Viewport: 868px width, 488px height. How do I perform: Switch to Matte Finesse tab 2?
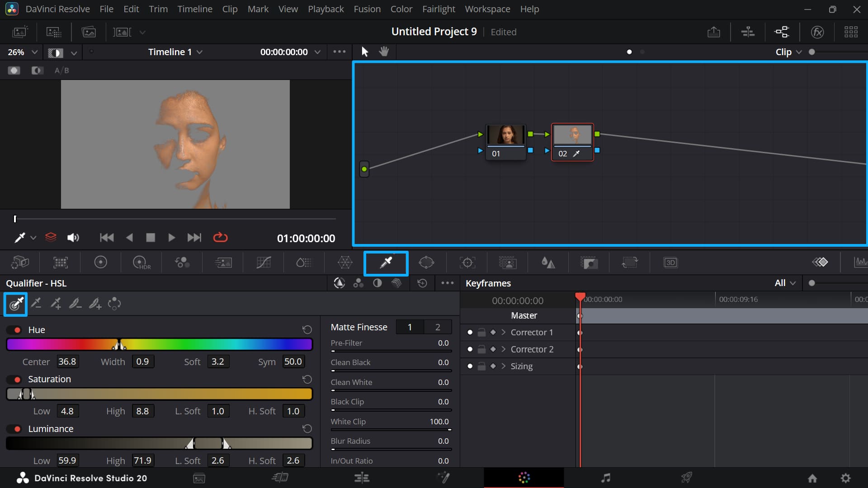click(437, 327)
